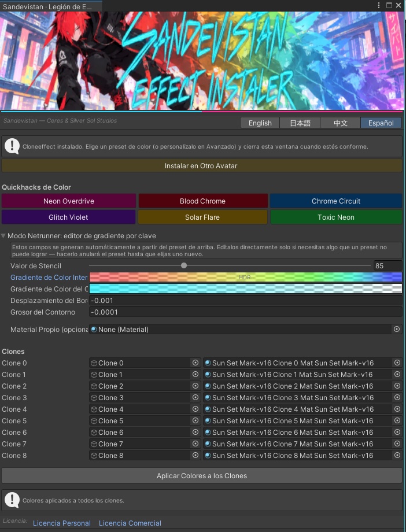Open picker for Material Propio field

tap(397, 329)
